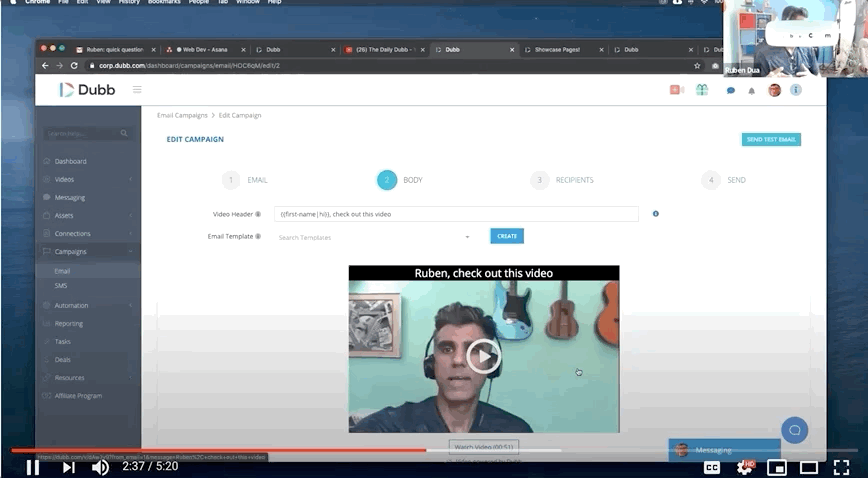Image resolution: width=868 pixels, height=478 pixels.
Task: Select Email under Campaigns
Action: [x=62, y=271]
